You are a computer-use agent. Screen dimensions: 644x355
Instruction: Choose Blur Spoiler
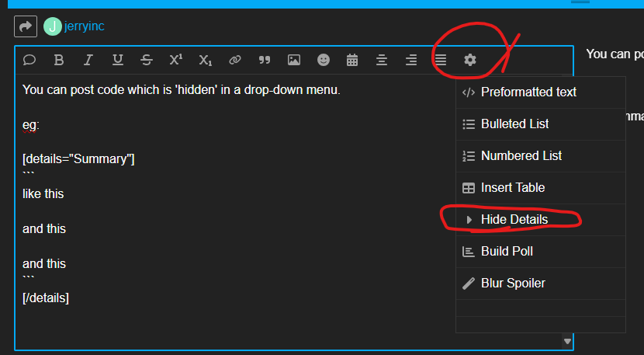[x=541, y=284]
